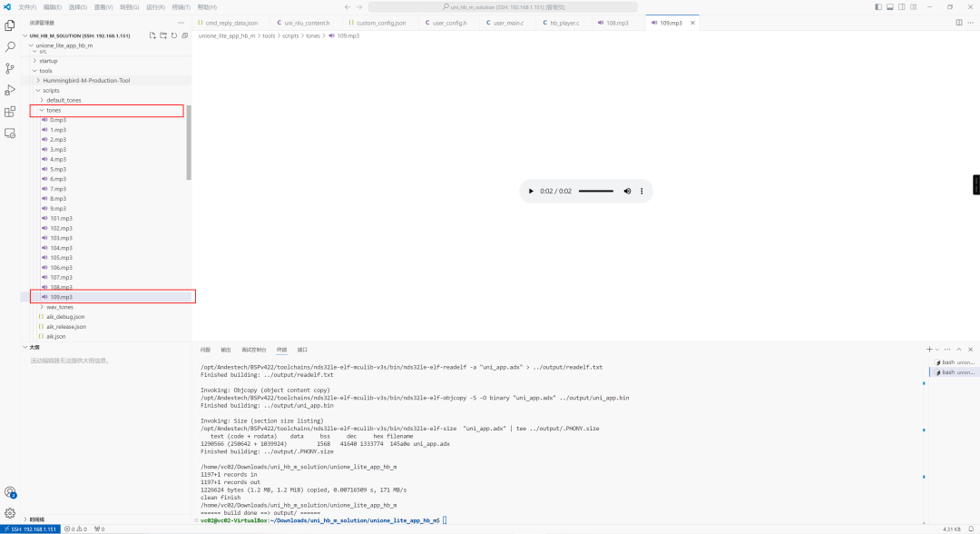Open the errors and warnings status item
Viewport: 980px width, 534px height.
click(x=75, y=529)
